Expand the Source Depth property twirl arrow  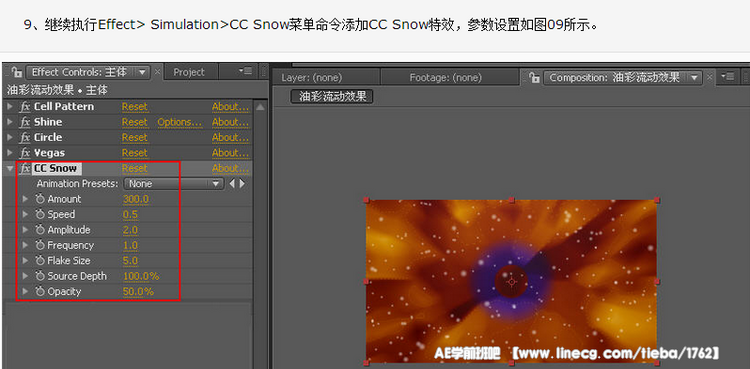[26, 276]
